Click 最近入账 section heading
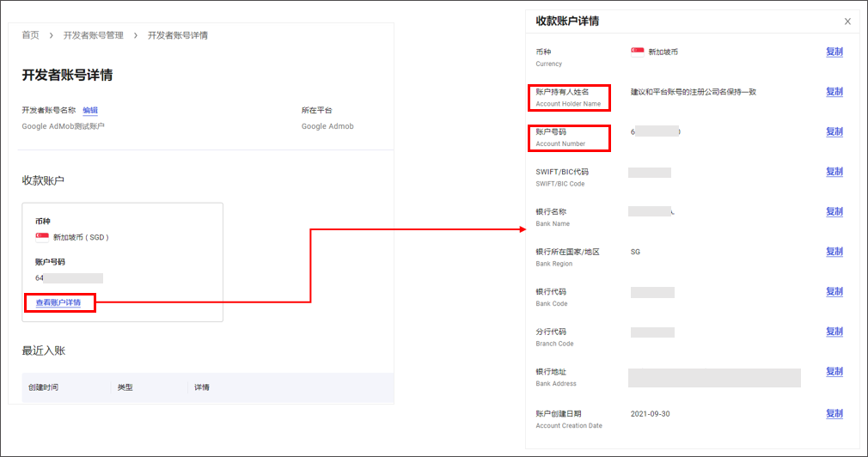Viewport: 868px width, 457px height. click(44, 350)
